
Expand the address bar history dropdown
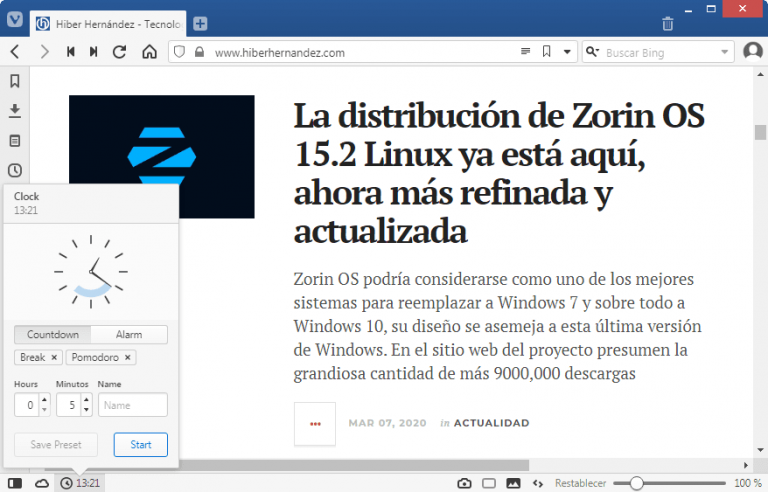568,52
